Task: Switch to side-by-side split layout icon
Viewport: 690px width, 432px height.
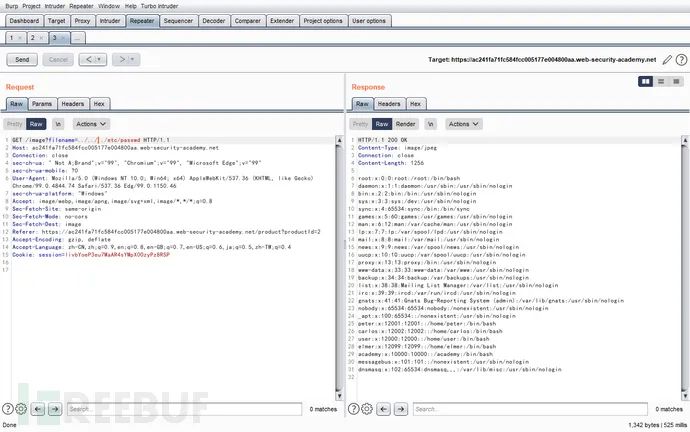Action: coord(646,81)
